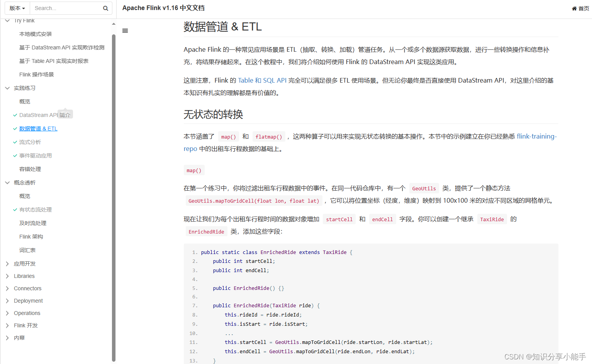592x364 pixels.
Task: Click the startCell inline code
Action: 339,219
